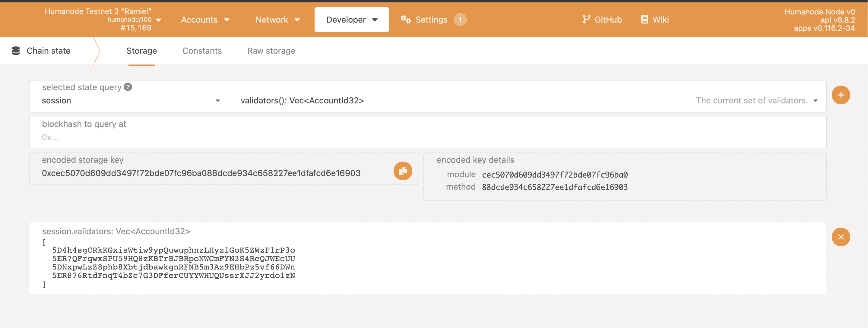This screenshot has width=868, height=328.
Task: Click the Humanode Node v0 version info
Action: pos(819,12)
